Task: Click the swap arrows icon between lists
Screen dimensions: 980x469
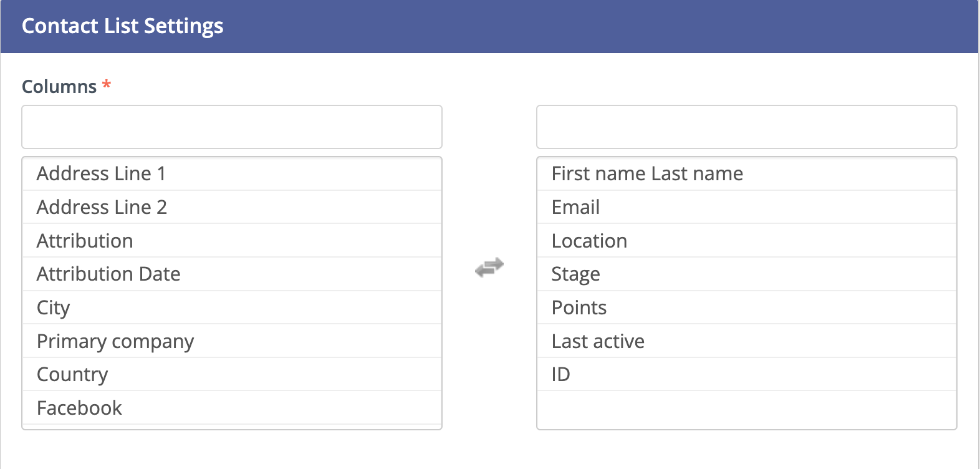Action: 489,267
